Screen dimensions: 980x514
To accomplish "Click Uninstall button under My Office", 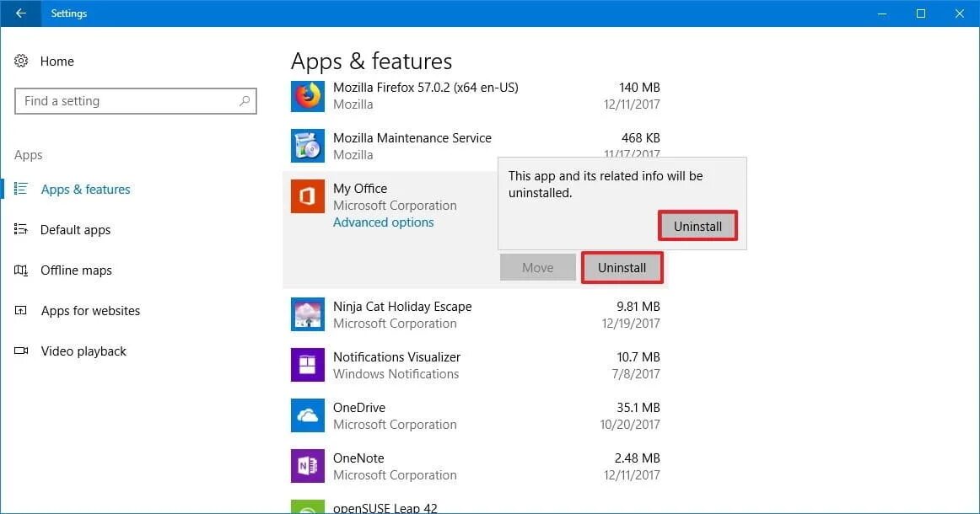I will tap(622, 268).
